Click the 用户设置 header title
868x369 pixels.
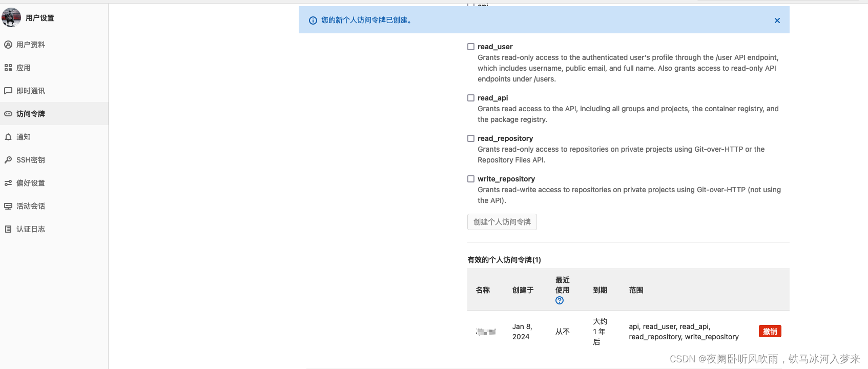(40, 18)
